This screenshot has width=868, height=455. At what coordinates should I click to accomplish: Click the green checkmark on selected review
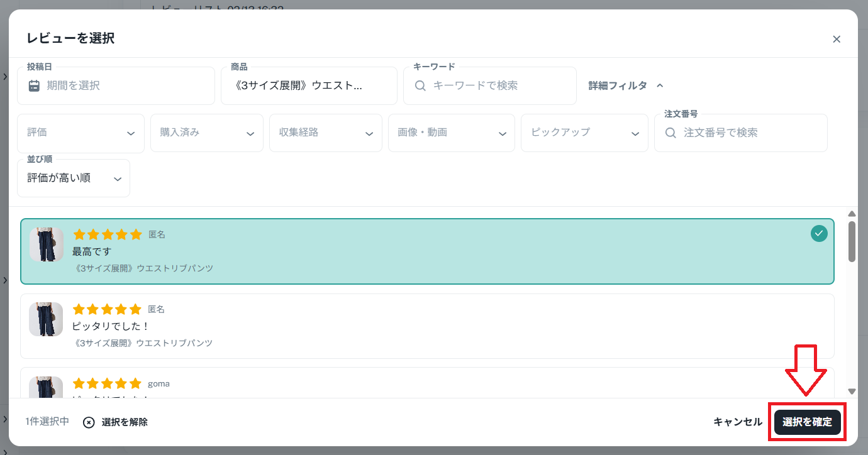[818, 234]
